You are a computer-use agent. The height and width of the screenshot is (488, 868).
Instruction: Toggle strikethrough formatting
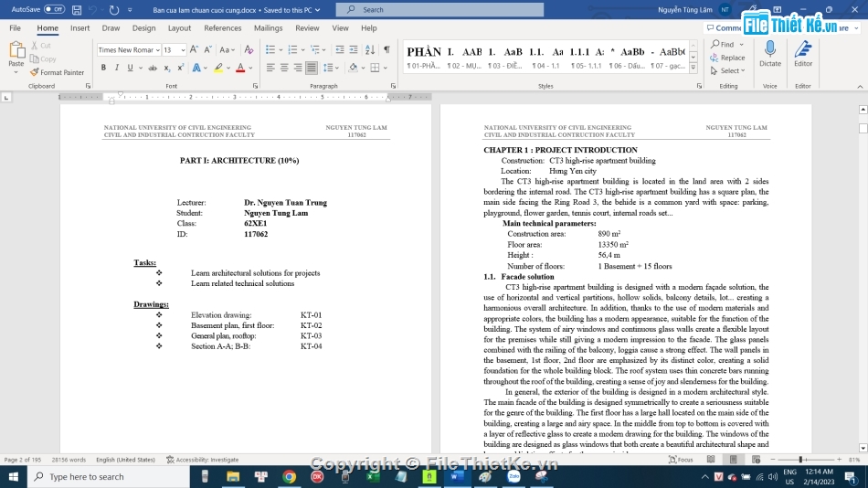(x=153, y=68)
